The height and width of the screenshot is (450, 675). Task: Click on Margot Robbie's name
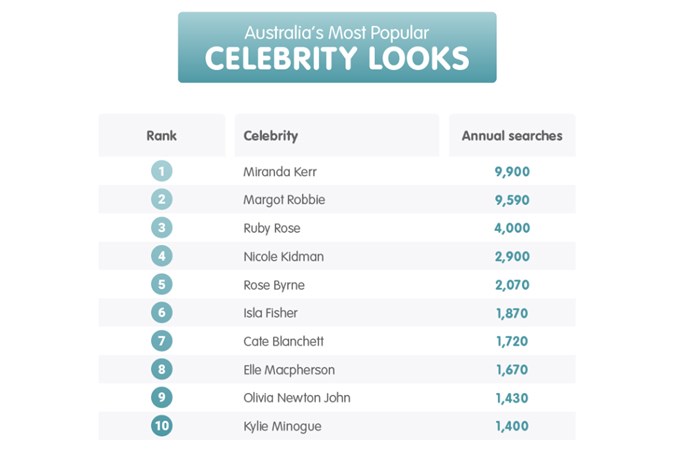coord(284,200)
